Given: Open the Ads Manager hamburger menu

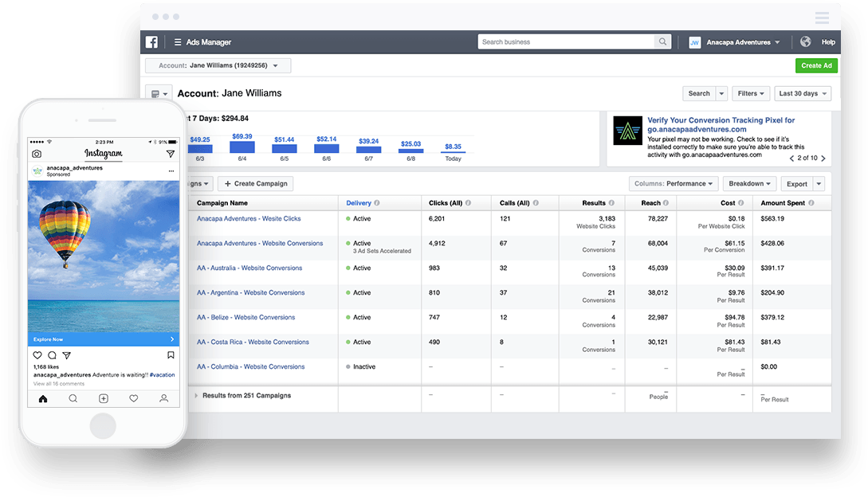Looking at the screenshot, I should pos(178,42).
